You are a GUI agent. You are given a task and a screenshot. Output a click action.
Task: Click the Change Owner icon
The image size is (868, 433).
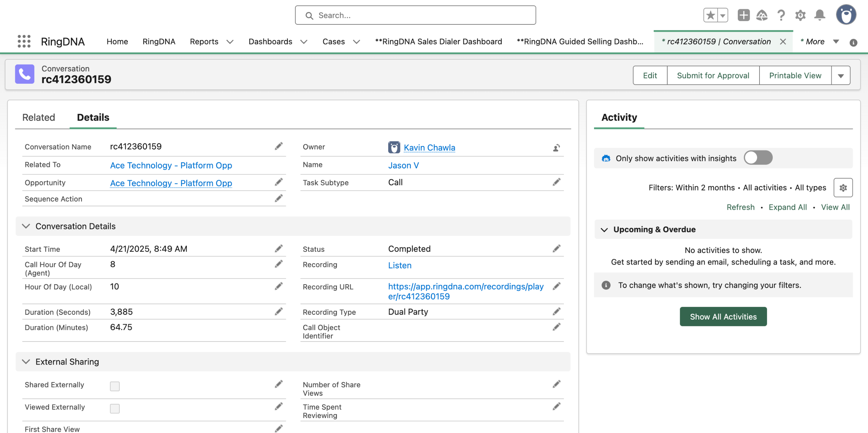pyautogui.click(x=556, y=148)
